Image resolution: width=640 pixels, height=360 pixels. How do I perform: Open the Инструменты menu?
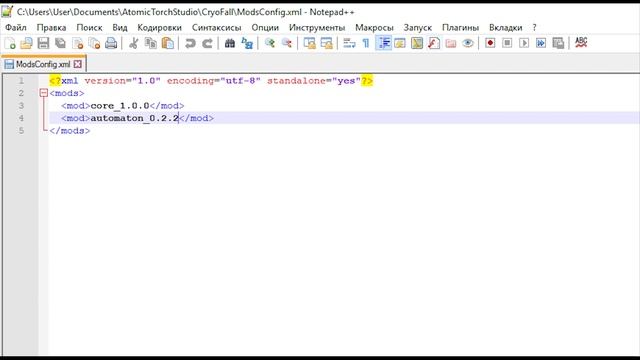[317, 27]
